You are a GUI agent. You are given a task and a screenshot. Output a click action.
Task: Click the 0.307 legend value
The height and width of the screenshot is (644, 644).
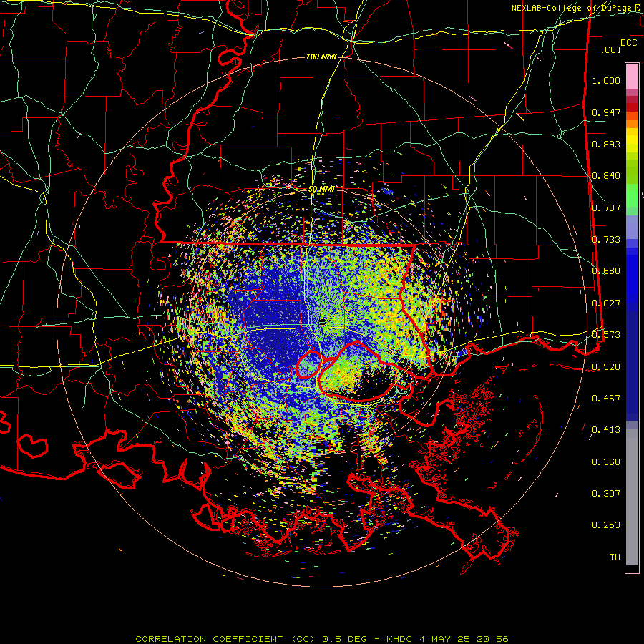pos(606,494)
